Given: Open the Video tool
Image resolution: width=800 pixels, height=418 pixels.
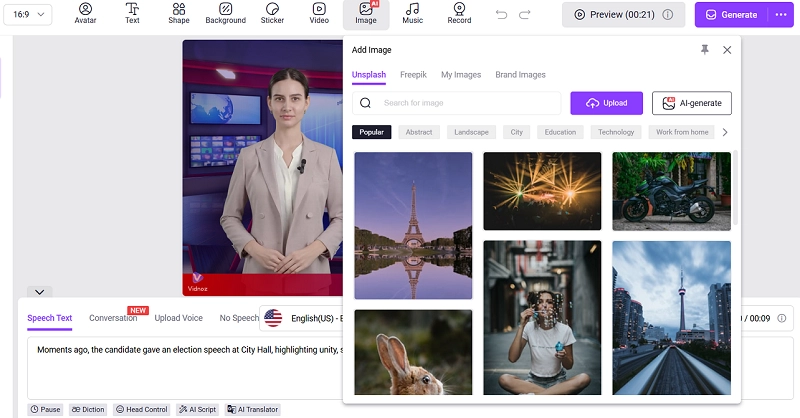Looking at the screenshot, I should (318, 13).
